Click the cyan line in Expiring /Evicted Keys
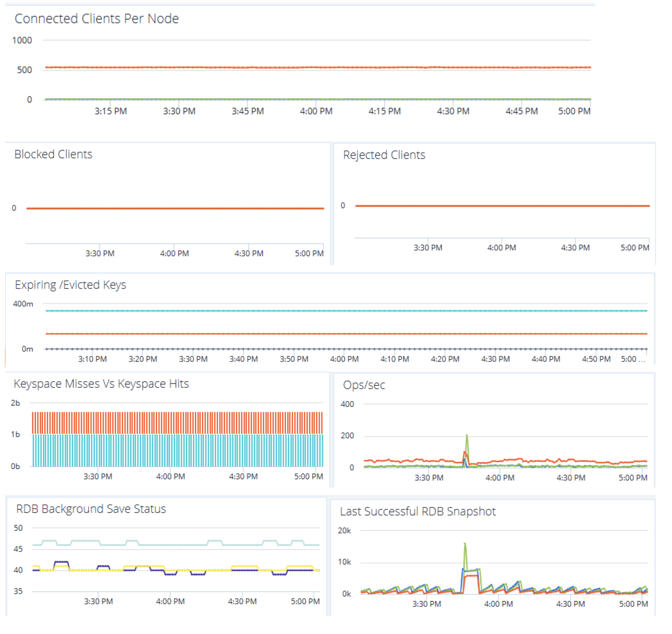 click(338, 311)
